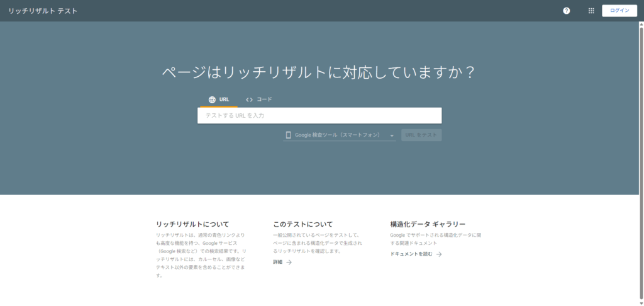Click the smartphone icon in crawler selector

click(288, 135)
